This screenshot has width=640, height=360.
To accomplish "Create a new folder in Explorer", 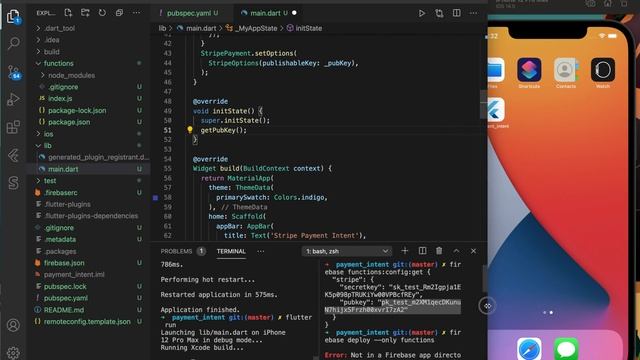I will tap(85, 13).
